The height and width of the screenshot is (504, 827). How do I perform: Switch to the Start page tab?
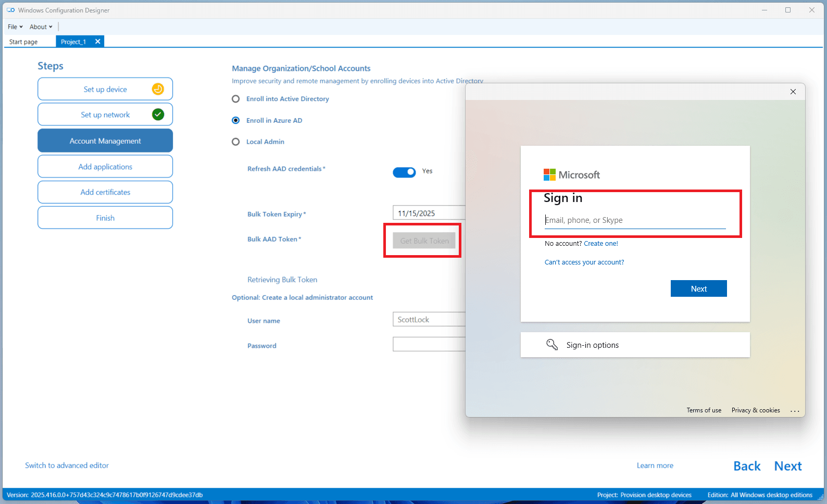point(23,42)
